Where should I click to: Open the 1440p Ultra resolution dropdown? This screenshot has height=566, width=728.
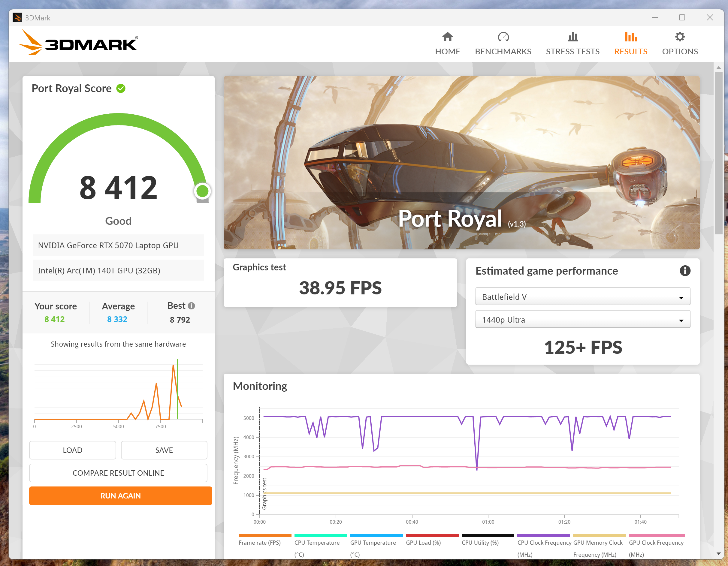click(582, 320)
